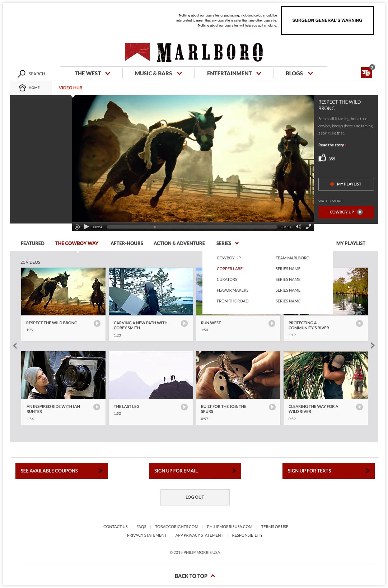Seek on the video progress bar
388x588 pixels.
pos(192,227)
